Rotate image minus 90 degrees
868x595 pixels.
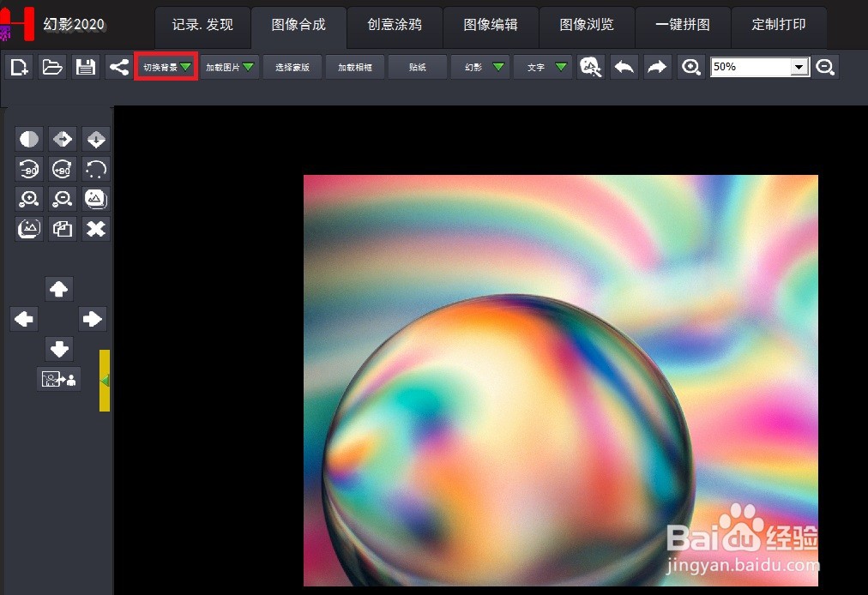(29, 169)
